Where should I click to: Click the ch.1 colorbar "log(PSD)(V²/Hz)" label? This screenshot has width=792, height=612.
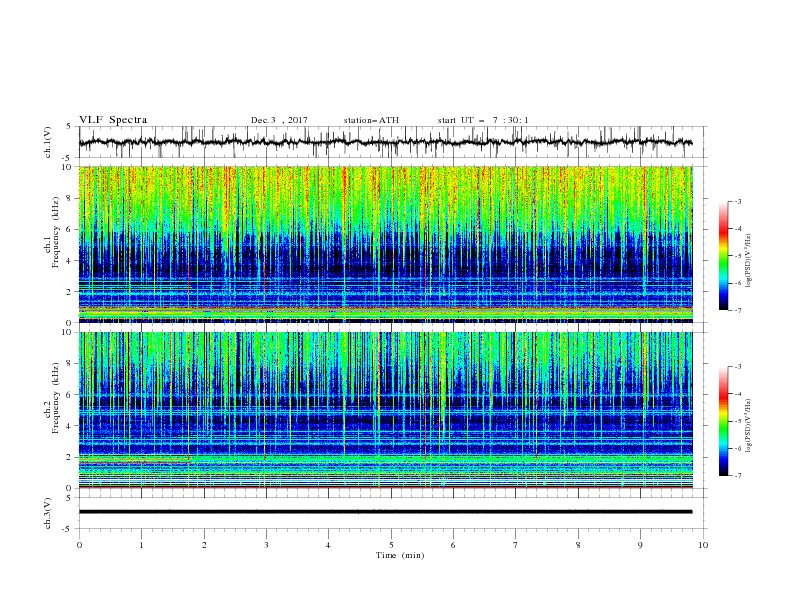click(x=749, y=261)
